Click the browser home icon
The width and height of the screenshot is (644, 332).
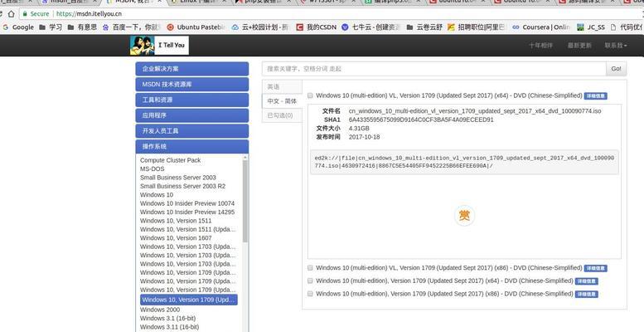(11, 13)
